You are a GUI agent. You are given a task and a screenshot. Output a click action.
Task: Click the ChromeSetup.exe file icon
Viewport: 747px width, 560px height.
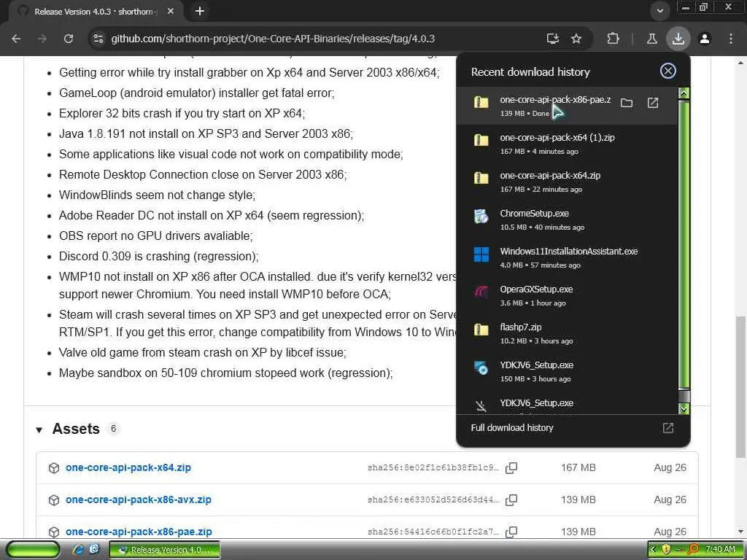tap(481, 216)
